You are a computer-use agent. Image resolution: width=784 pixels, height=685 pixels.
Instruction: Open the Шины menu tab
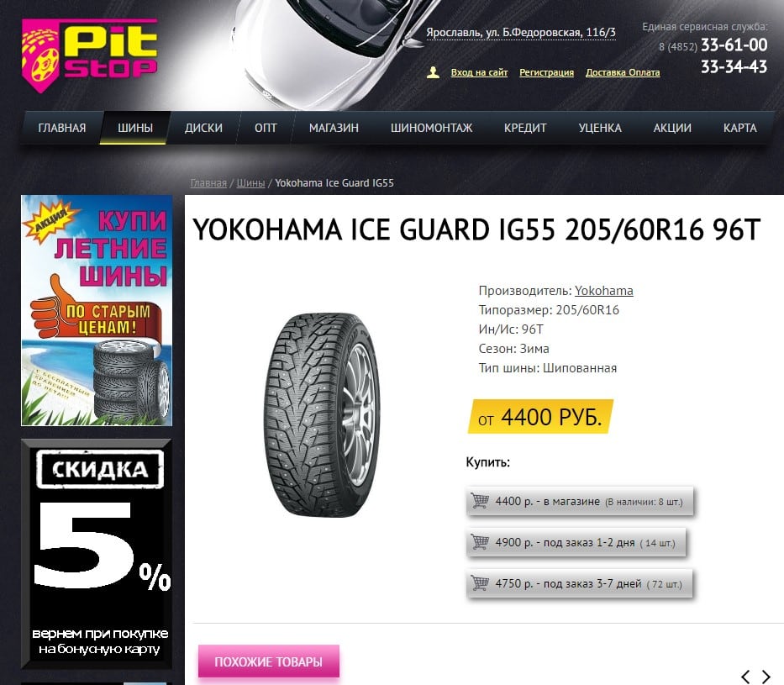(x=135, y=128)
